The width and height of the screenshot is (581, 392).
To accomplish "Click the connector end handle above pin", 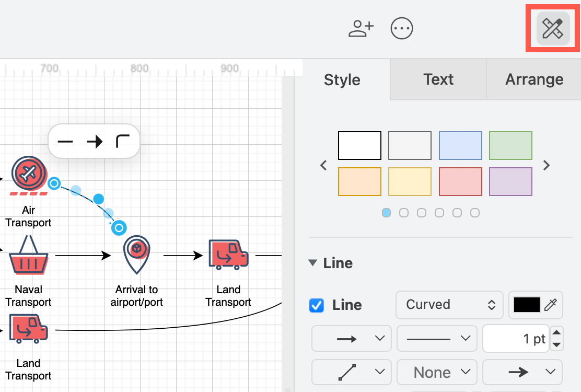I will [119, 228].
